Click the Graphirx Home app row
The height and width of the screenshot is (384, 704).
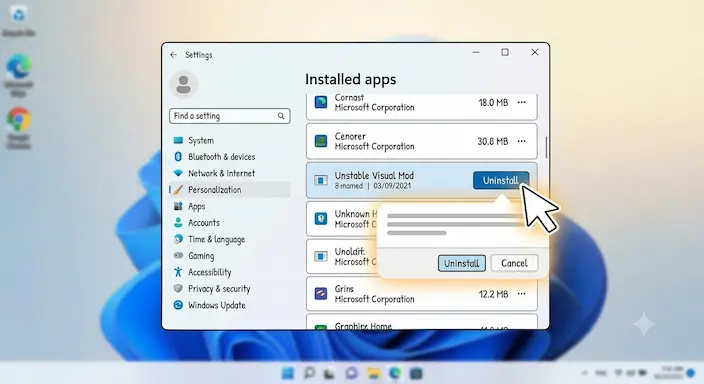422,322
